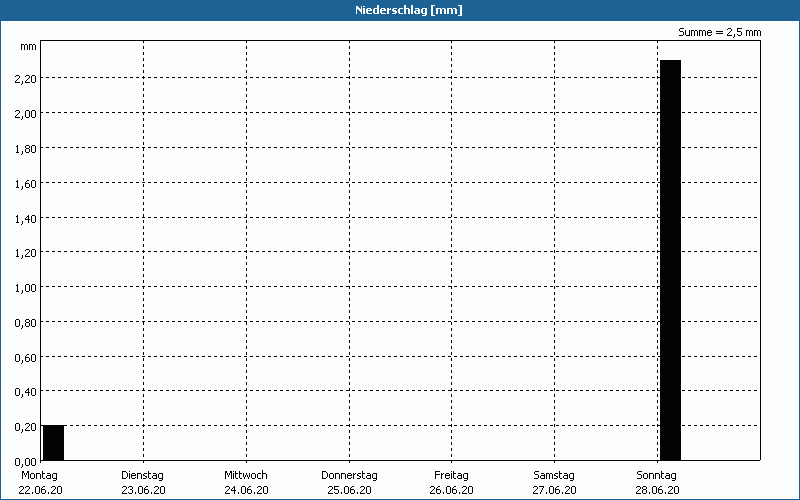This screenshot has width=800, height=500.
Task: Click the 1,20 y-axis value
Action: point(26,253)
